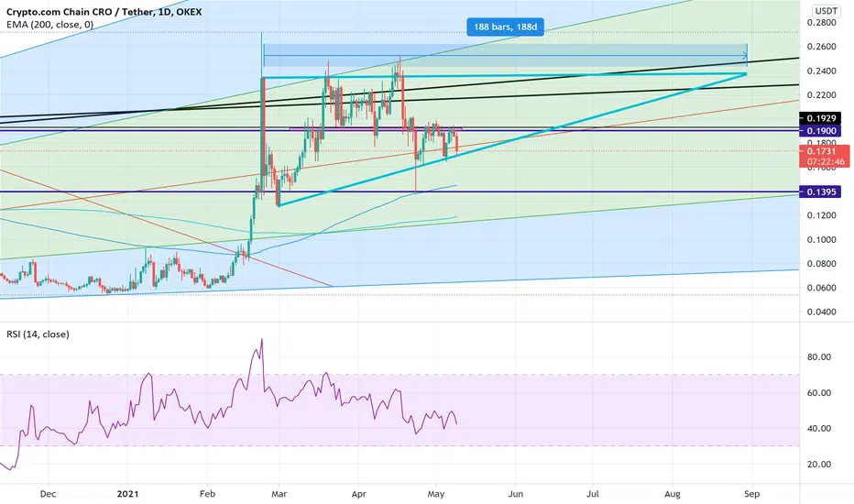This screenshot has height=504, width=854.
Task: Click the Jun label on time axis
Action: (x=515, y=494)
